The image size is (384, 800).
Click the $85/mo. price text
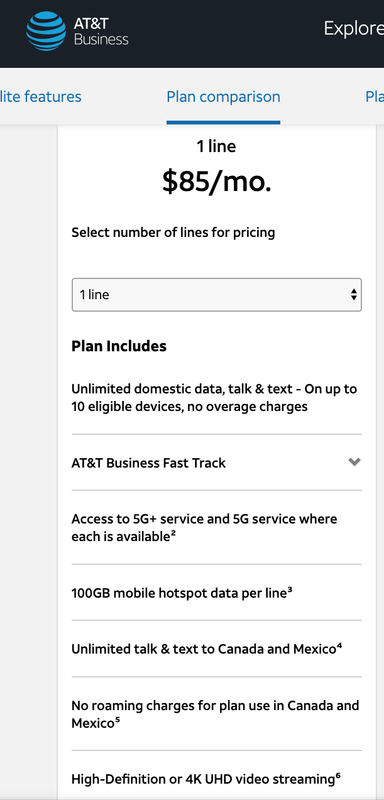(217, 181)
